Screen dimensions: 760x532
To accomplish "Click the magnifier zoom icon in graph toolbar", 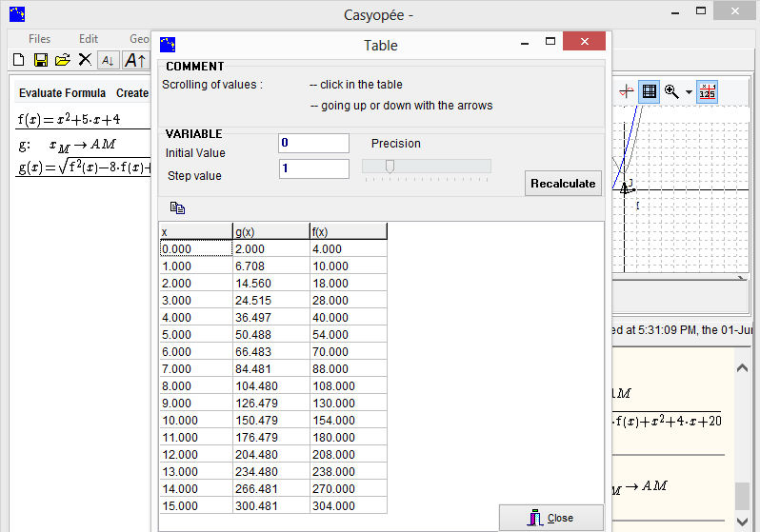I will coord(671,91).
